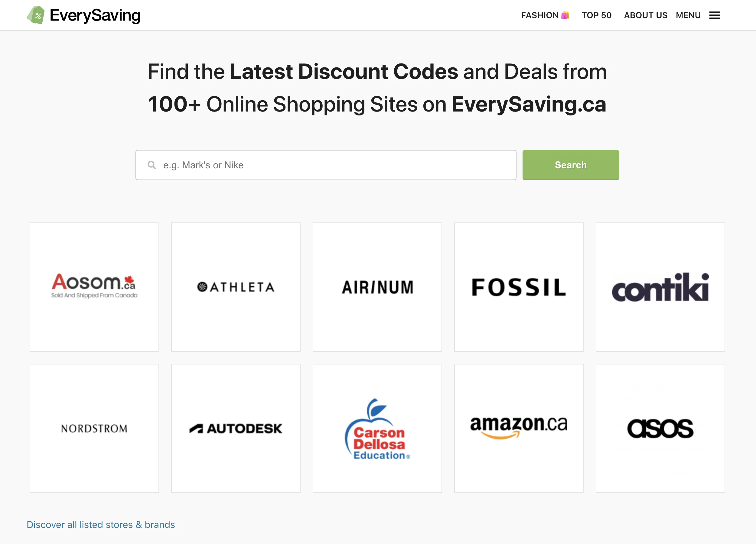Image resolution: width=756 pixels, height=544 pixels.
Task: Open the Contiki store logo
Action: pyautogui.click(x=660, y=287)
